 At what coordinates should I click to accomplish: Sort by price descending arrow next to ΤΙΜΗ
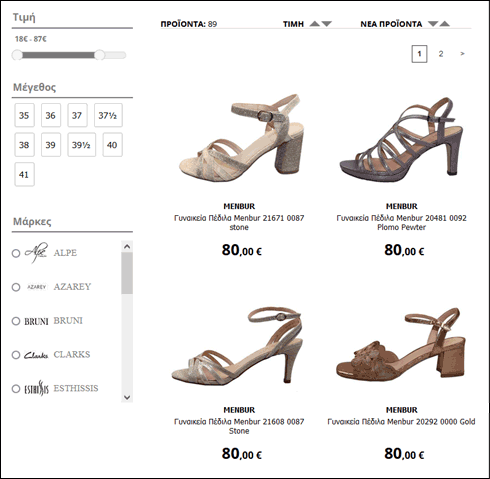tap(327, 24)
